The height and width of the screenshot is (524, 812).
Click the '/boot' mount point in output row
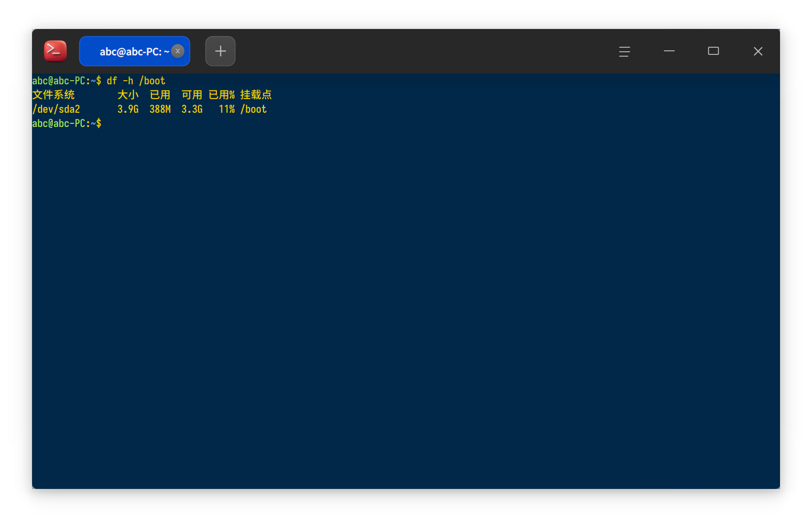click(253, 109)
